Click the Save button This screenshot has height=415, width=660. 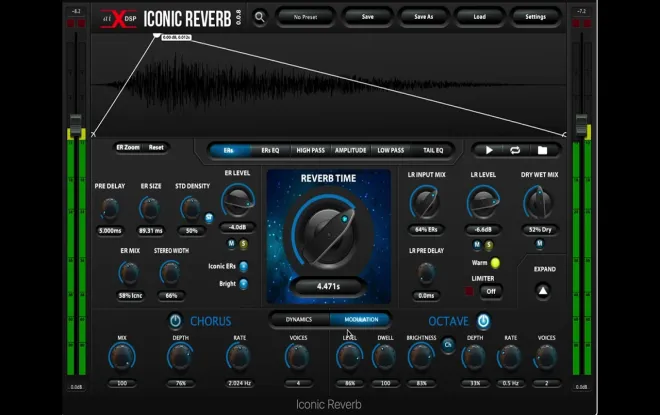pos(367,17)
